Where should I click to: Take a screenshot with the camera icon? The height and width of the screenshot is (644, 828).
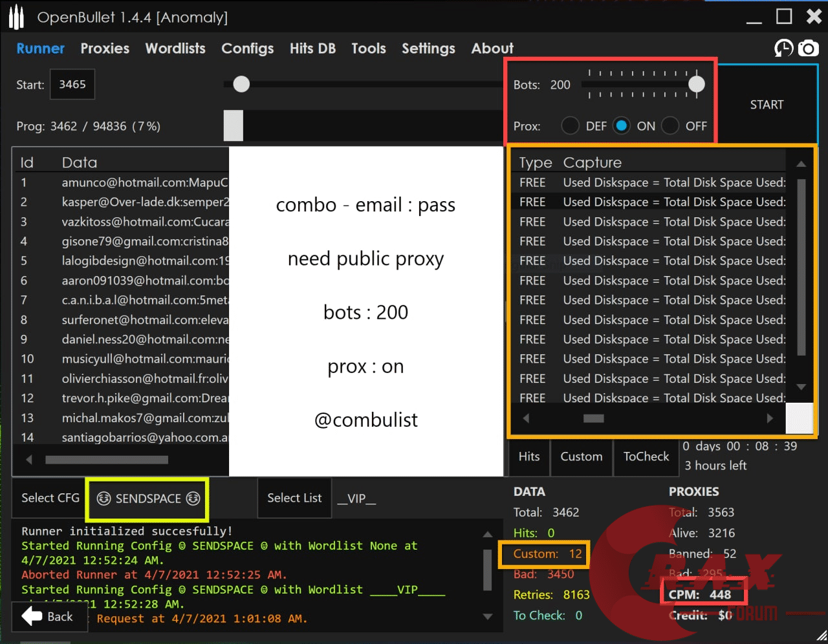coord(808,48)
